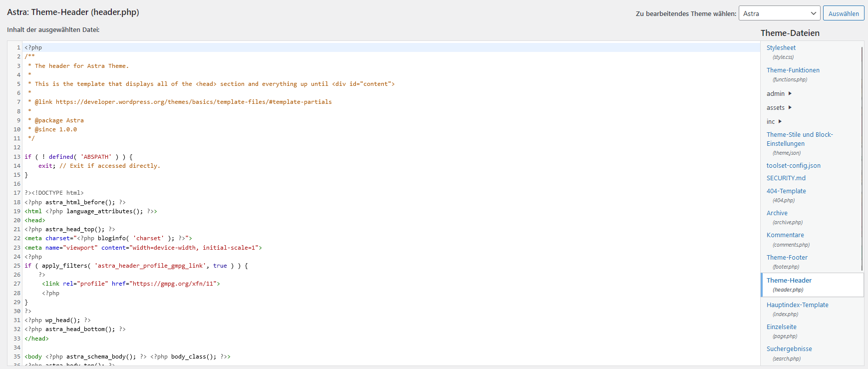This screenshot has width=868, height=369.
Task: Open the 404-Template file
Action: click(786, 191)
